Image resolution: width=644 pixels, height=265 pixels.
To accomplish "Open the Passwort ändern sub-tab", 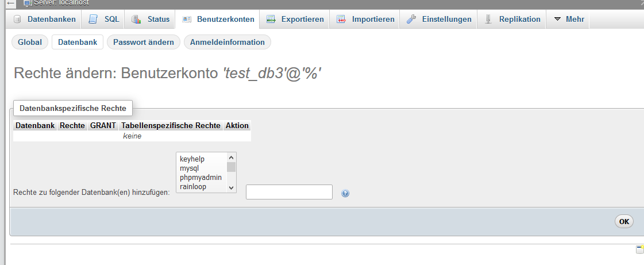I will (x=144, y=42).
